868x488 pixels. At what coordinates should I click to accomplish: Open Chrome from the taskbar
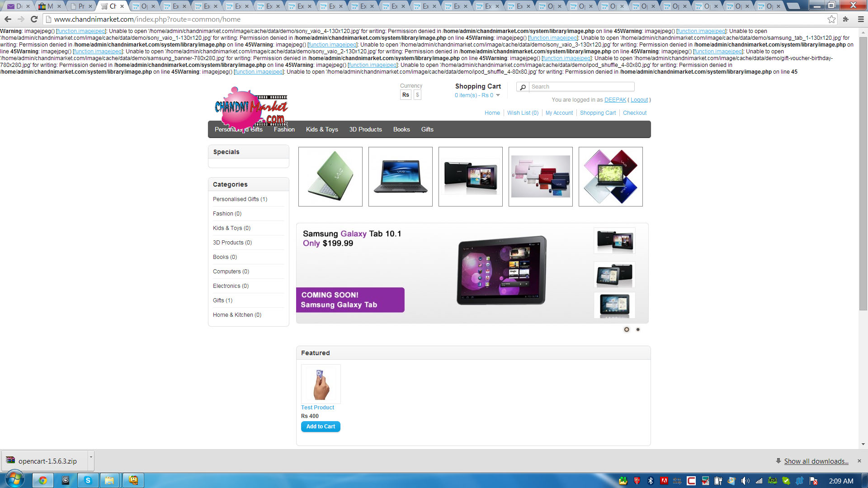pyautogui.click(x=43, y=480)
